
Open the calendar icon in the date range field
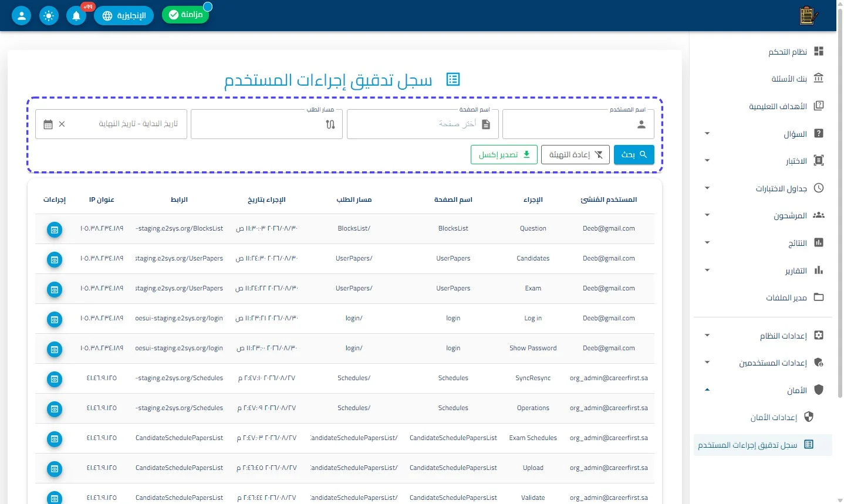point(48,124)
